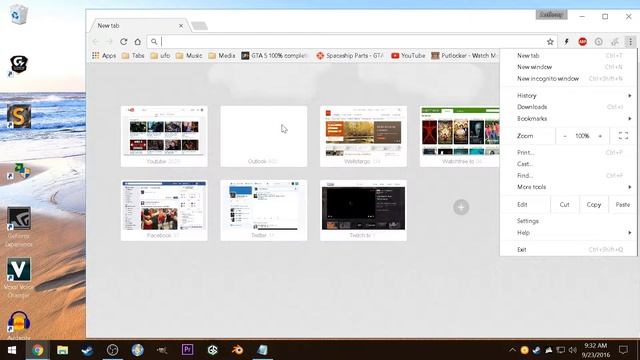Open File Explorer from the taskbar

(x=62, y=350)
